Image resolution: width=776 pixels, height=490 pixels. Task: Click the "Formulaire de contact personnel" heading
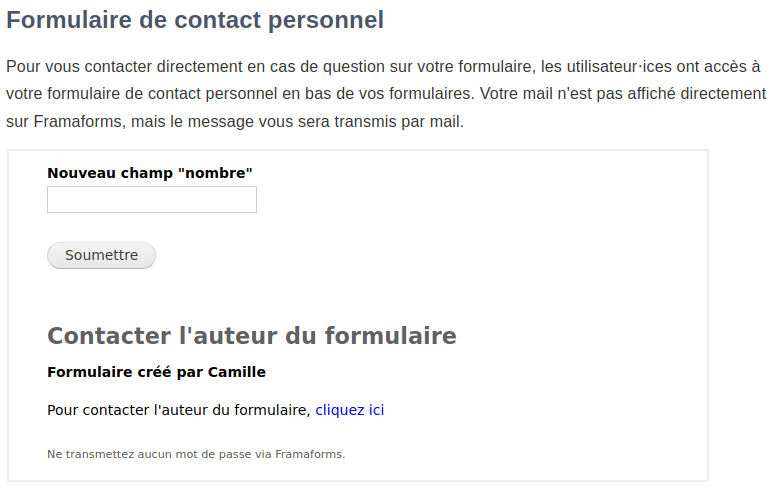point(195,20)
